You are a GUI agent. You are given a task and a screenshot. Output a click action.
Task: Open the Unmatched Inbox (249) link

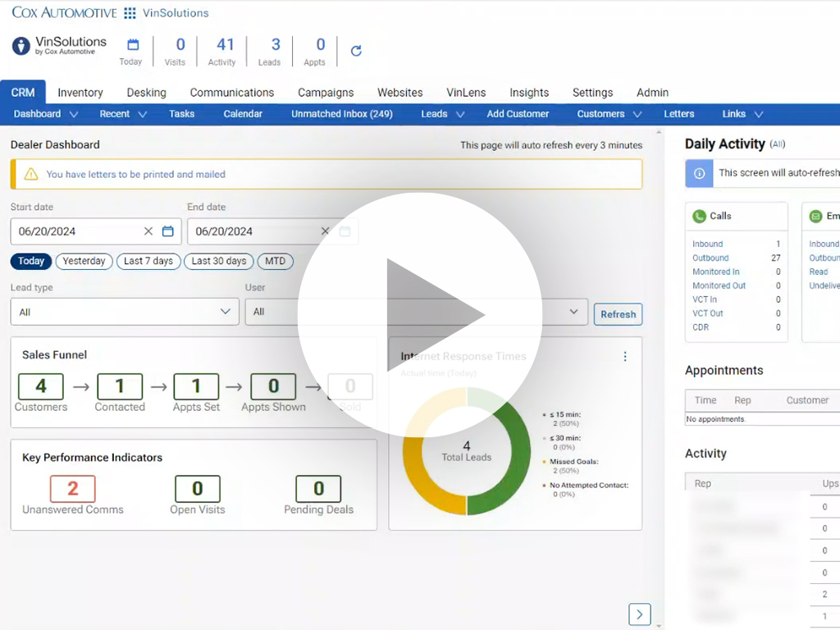coord(341,114)
